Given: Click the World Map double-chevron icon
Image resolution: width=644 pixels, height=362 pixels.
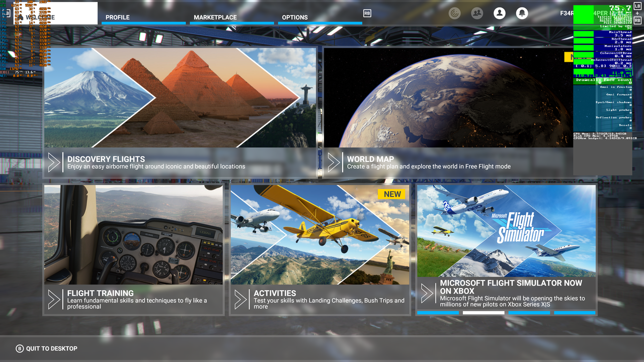Looking at the screenshot, I should (334, 162).
